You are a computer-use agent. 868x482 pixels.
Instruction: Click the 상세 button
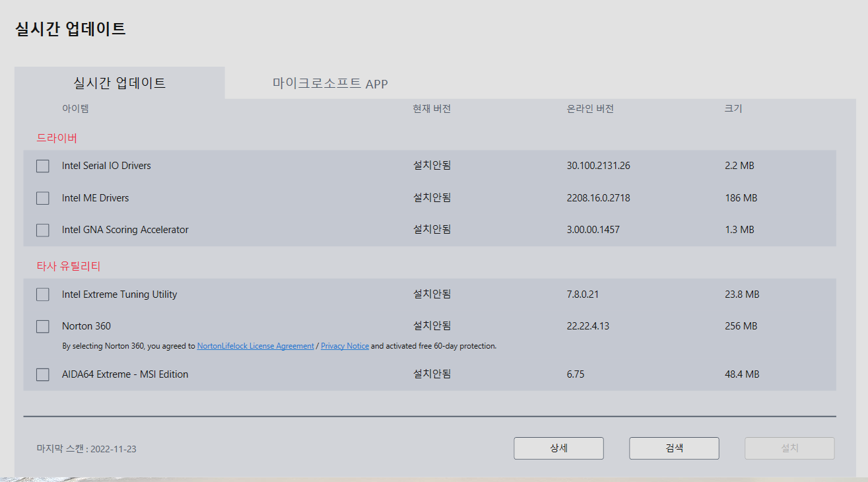558,448
